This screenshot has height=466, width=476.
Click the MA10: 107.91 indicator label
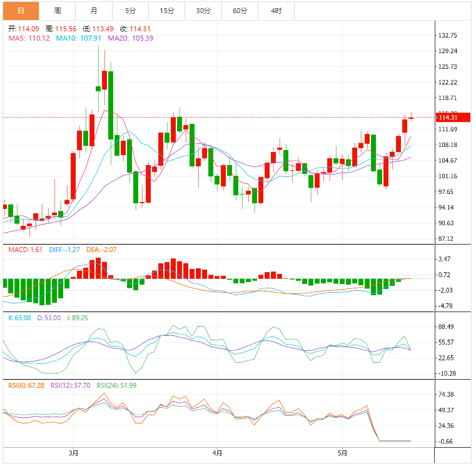click(79, 38)
